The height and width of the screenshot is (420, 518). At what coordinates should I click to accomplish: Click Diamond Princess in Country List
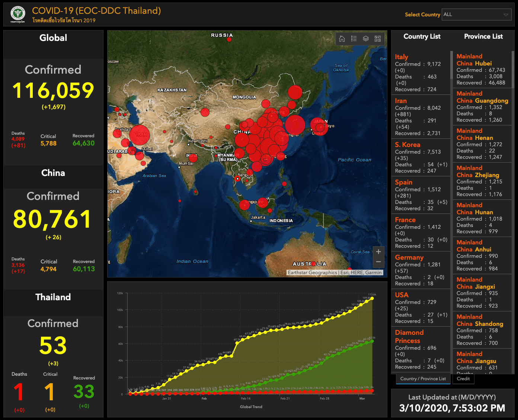coord(409,336)
